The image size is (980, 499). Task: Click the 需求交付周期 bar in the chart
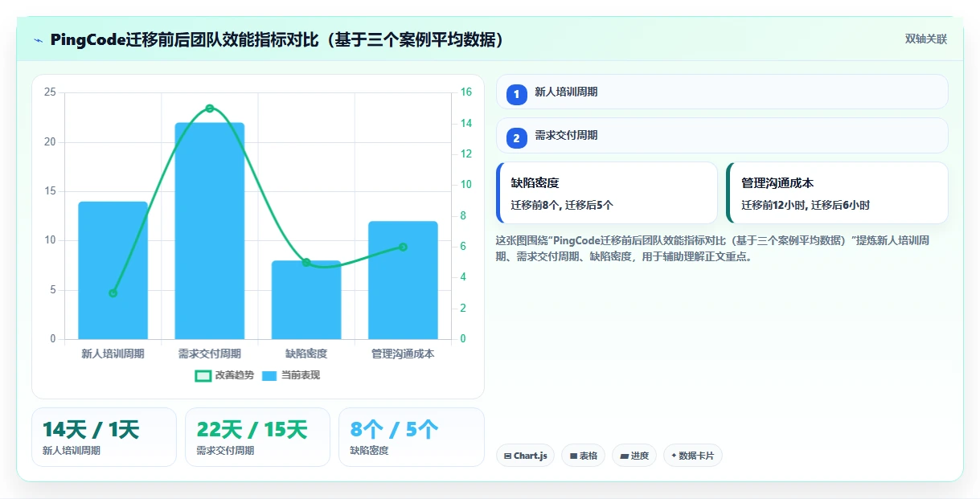[209, 231]
